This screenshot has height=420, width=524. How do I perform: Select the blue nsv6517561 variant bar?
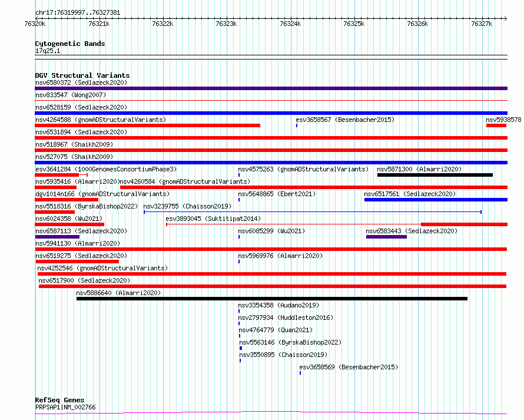coord(436,200)
